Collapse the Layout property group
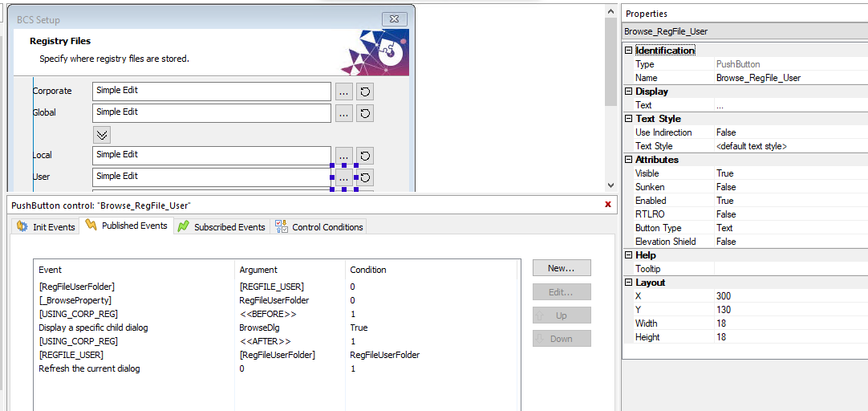 pyautogui.click(x=629, y=283)
